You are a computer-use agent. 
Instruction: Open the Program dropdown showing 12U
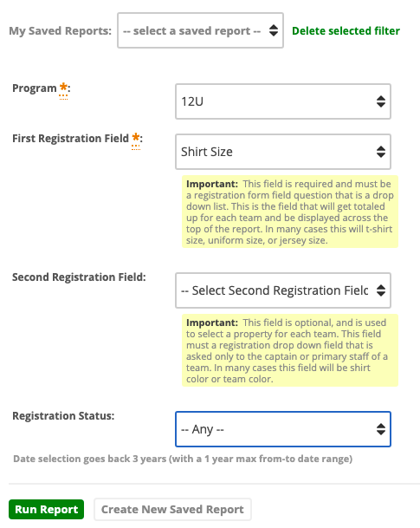283,101
